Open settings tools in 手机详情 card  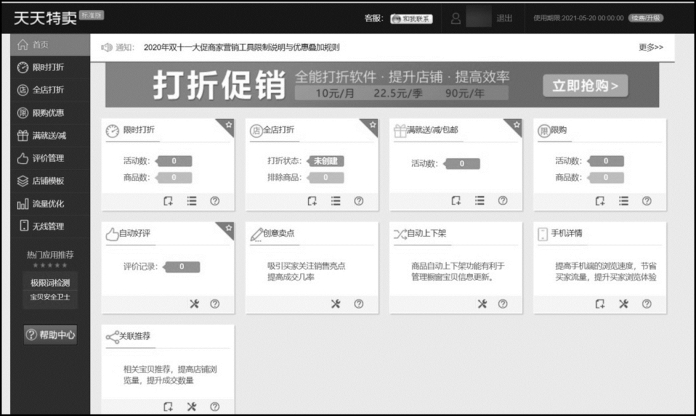[x=624, y=304]
